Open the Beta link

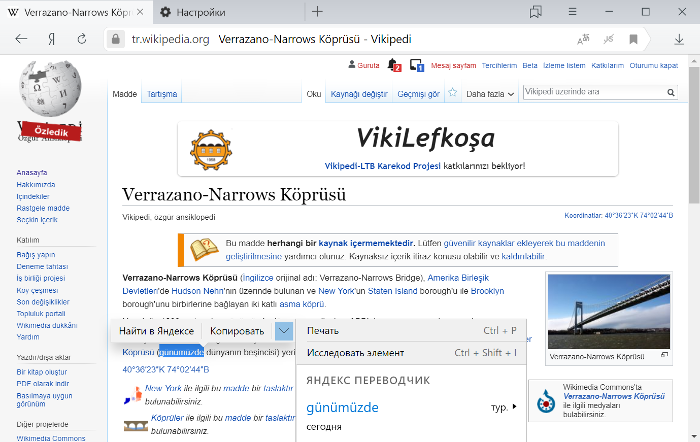530,66
